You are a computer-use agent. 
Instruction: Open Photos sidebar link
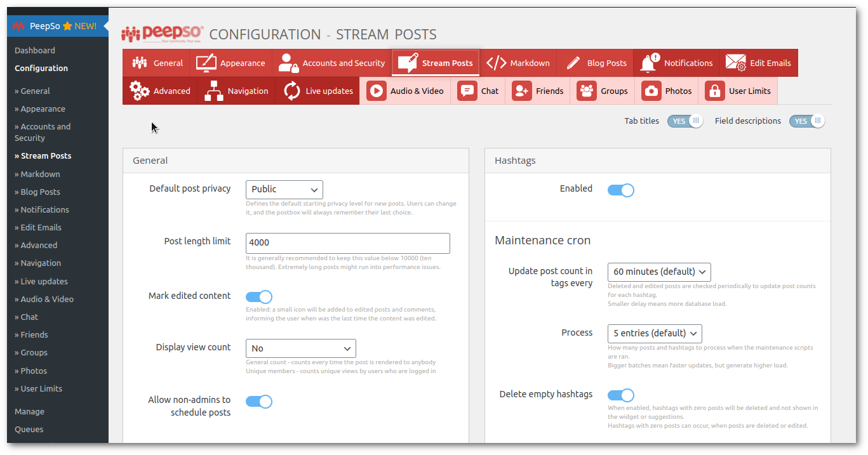pos(30,371)
